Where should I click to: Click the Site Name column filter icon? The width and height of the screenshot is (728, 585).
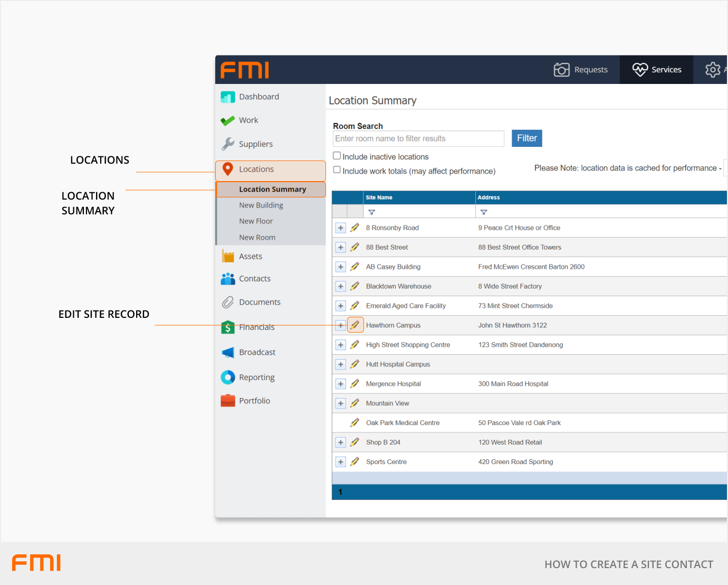pyautogui.click(x=371, y=212)
